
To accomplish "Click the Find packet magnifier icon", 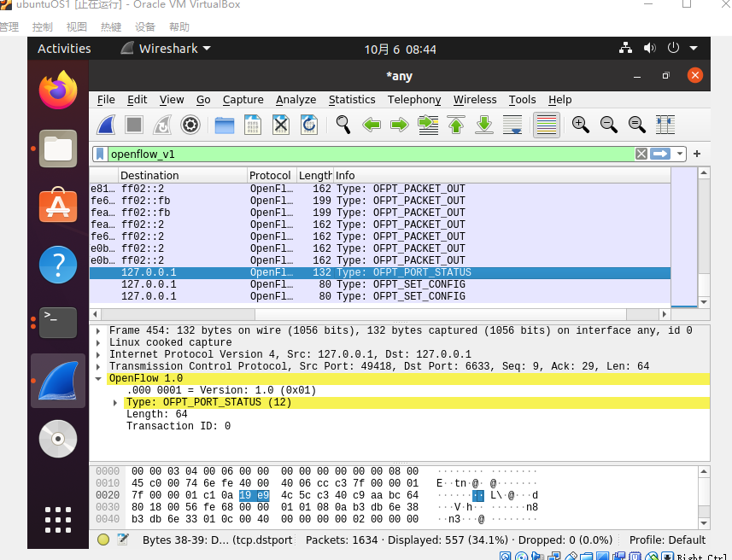I will click(343, 125).
